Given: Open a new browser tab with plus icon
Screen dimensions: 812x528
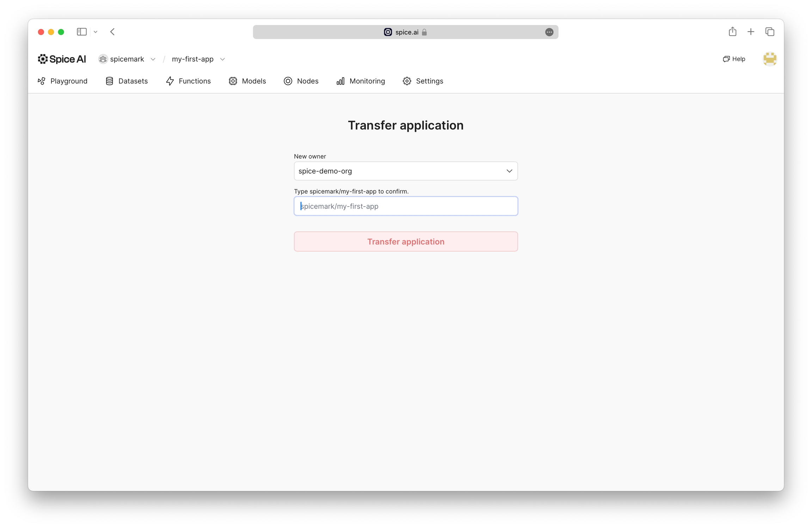Looking at the screenshot, I should coord(751,32).
